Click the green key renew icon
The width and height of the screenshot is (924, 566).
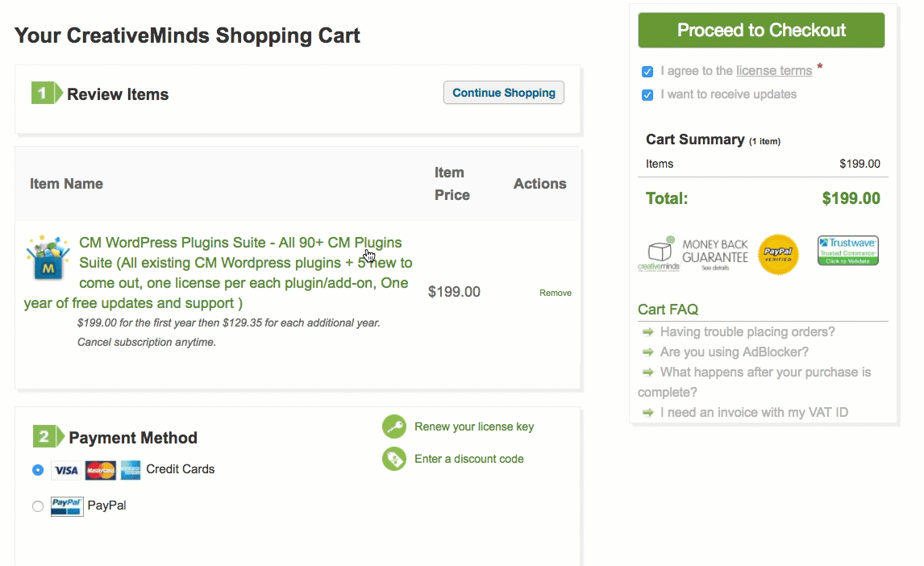click(x=394, y=427)
